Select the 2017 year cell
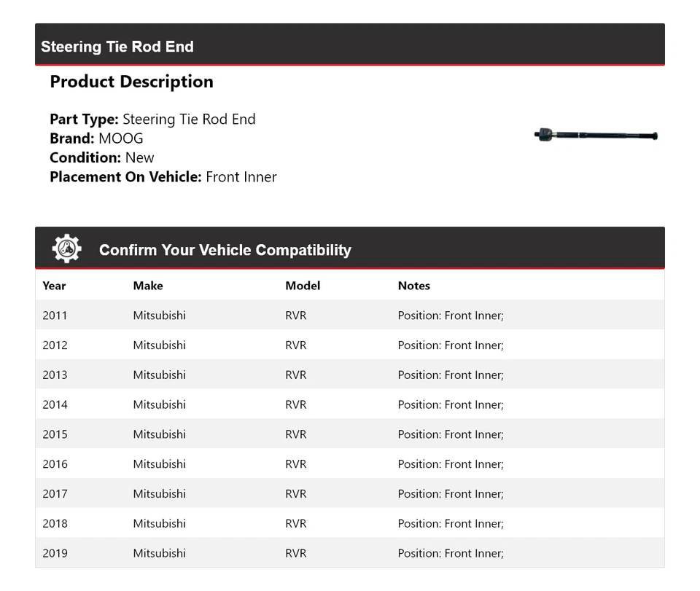Viewport: 700px width, 591px height. (x=55, y=494)
